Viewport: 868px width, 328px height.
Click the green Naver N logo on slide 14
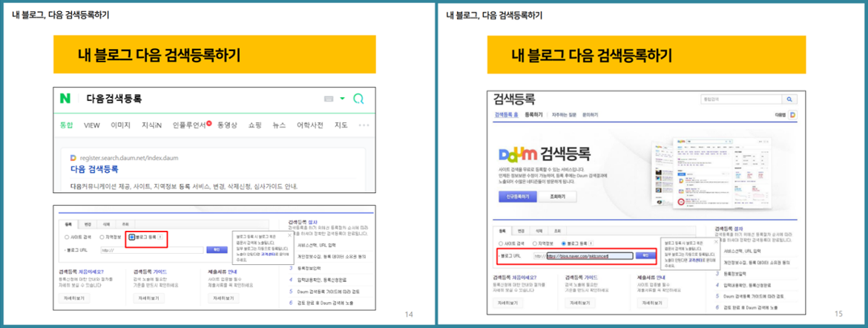tap(66, 99)
